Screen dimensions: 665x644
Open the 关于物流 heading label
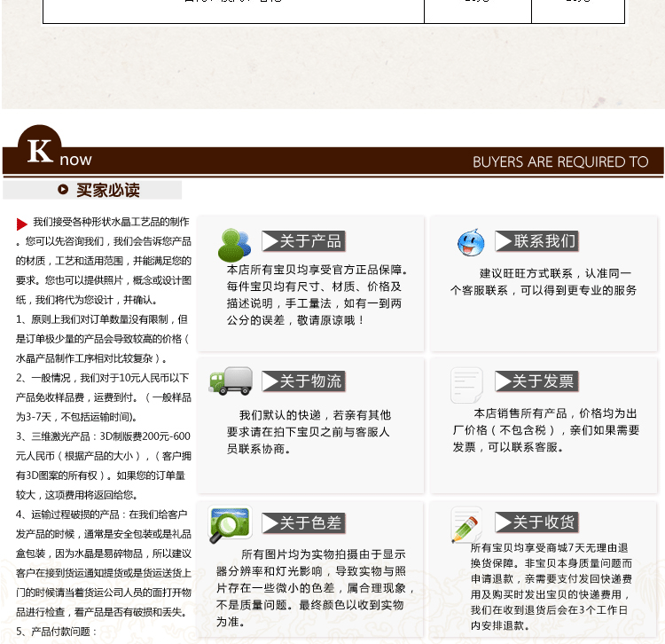[x=303, y=381]
